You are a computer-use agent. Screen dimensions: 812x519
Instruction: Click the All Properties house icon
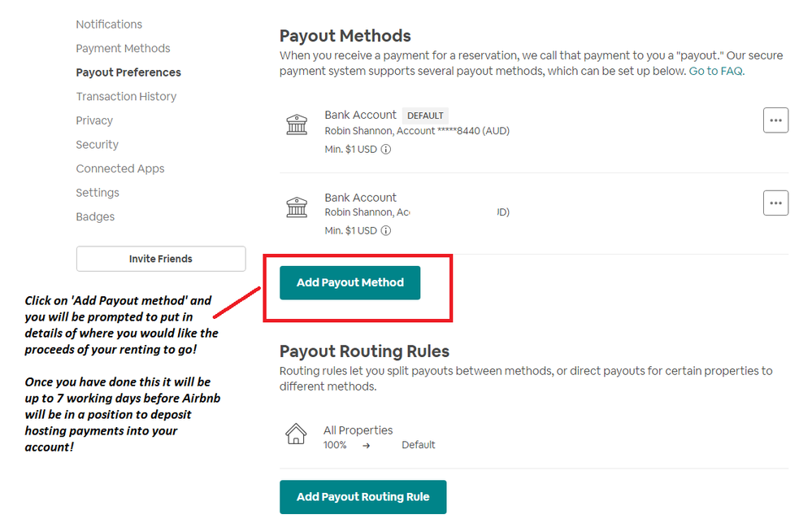297,434
